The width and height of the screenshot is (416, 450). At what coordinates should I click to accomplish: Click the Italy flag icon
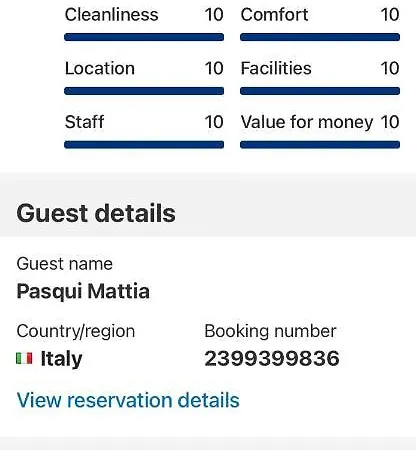pyautogui.click(x=24, y=358)
